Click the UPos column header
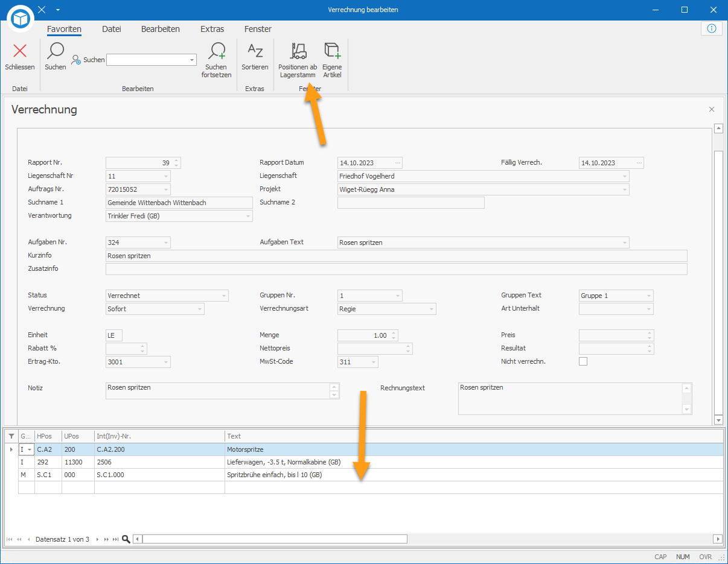 (x=78, y=436)
